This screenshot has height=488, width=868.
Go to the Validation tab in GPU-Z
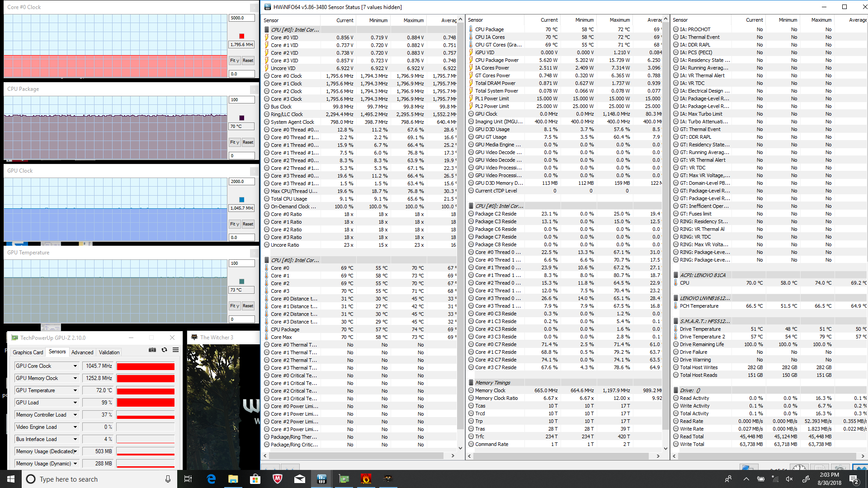tap(109, 352)
